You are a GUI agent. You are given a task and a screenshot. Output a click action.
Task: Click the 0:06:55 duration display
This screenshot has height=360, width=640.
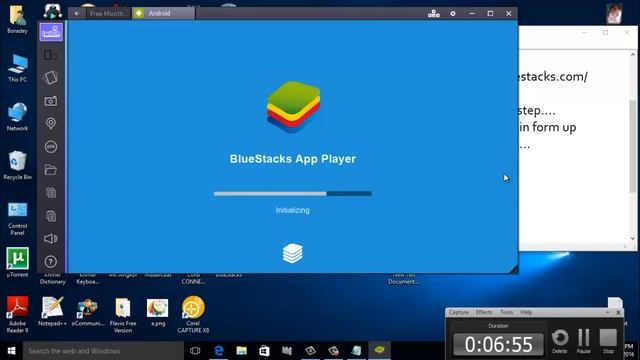pos(498,344)
